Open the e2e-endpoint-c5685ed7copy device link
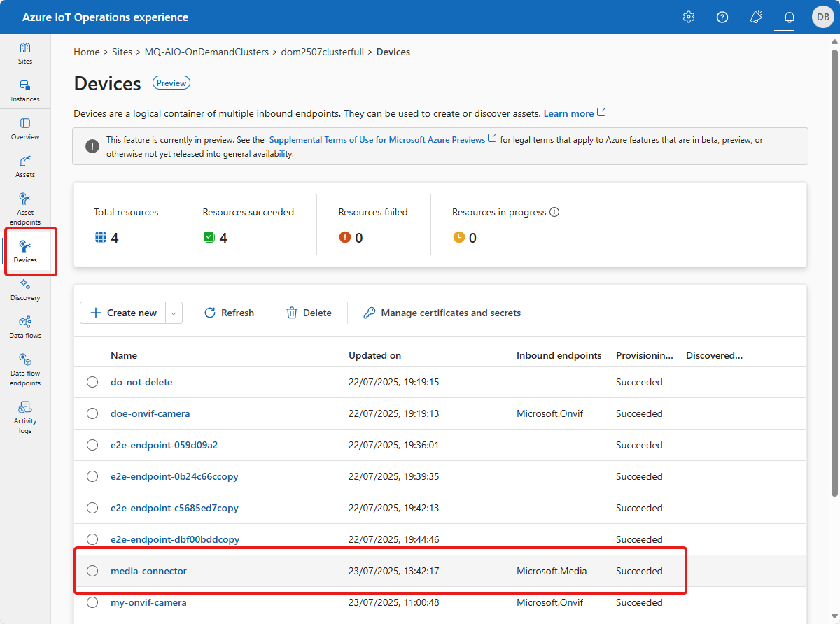The image size is (840, 624). 174,508
